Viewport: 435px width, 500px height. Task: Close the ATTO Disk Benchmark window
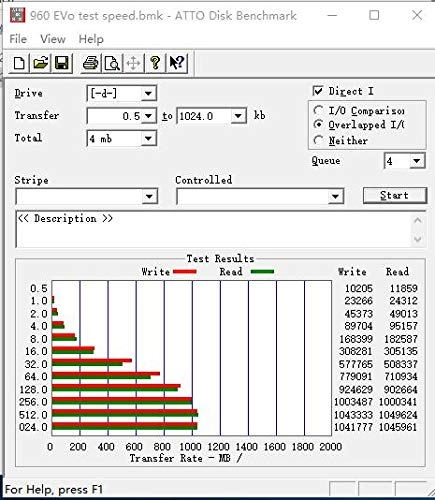[417, 15]
